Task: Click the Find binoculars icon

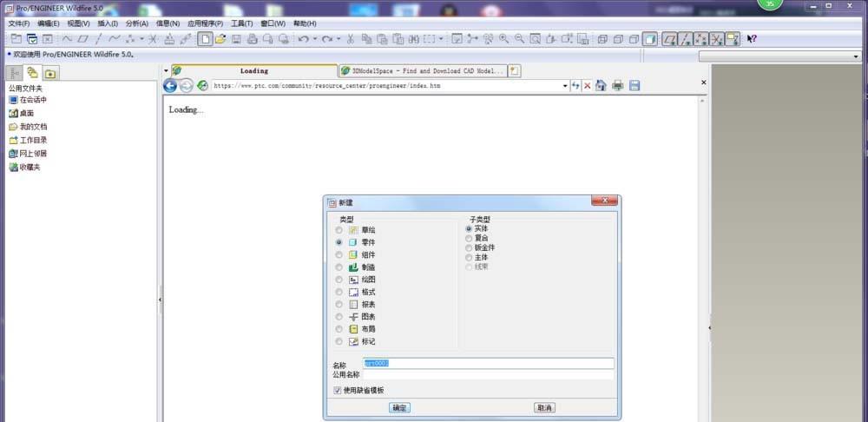Action: coord(414,39)
